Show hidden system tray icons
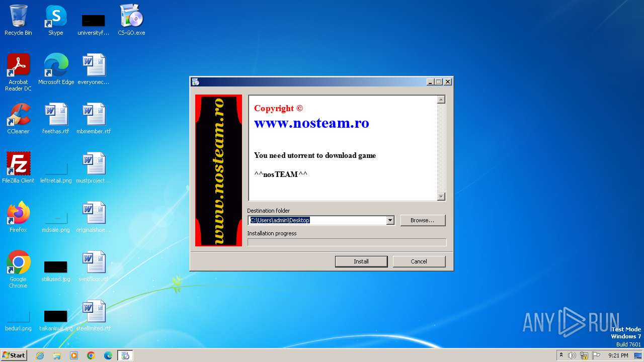Viewport: 644px width, 362px height. [561, 355]
